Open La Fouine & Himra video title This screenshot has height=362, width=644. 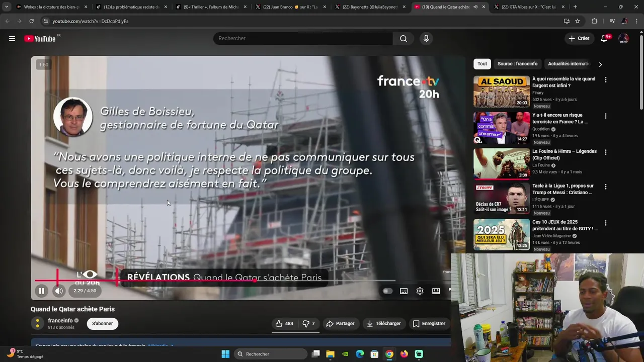pos(565,154)
